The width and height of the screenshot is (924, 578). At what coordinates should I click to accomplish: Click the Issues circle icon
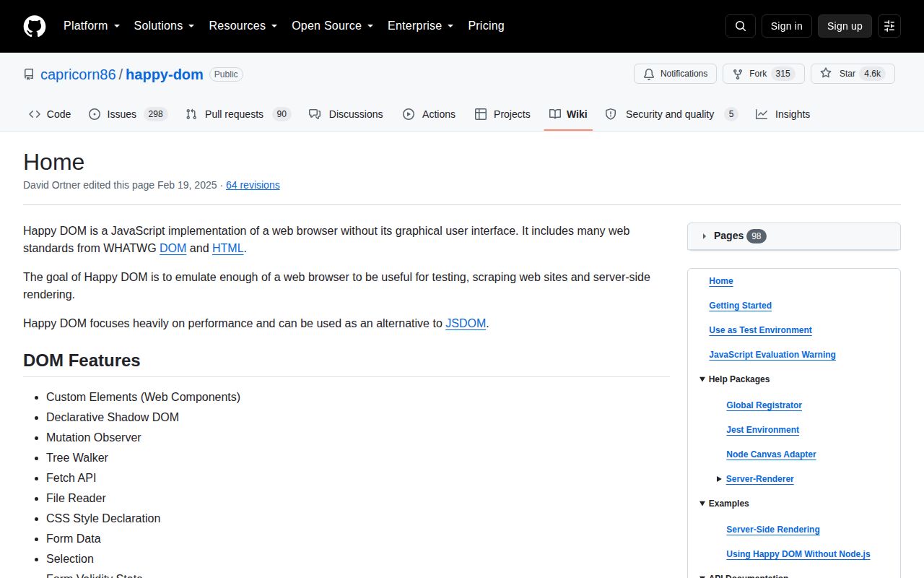tap(95, 114)
